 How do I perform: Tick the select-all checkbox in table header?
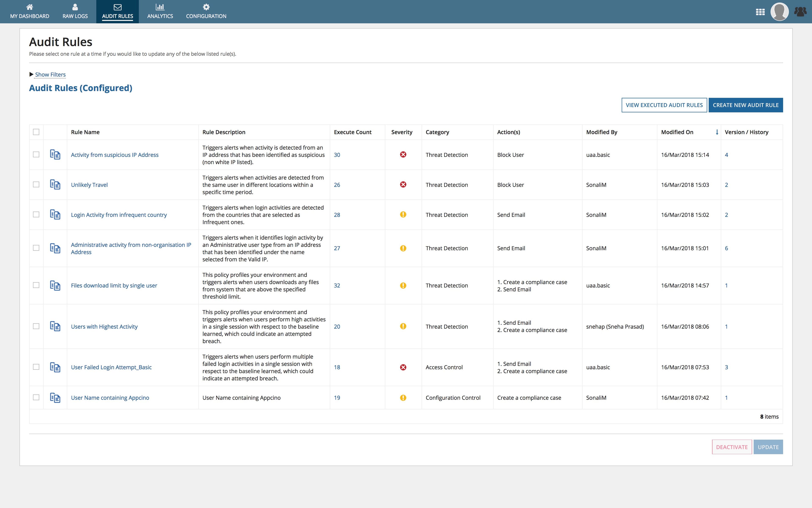[36, 132]
